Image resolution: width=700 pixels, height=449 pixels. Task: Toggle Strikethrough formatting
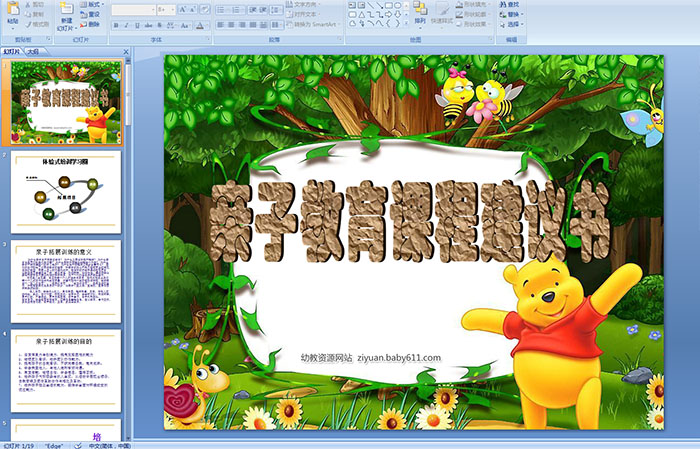click(148, 25)
